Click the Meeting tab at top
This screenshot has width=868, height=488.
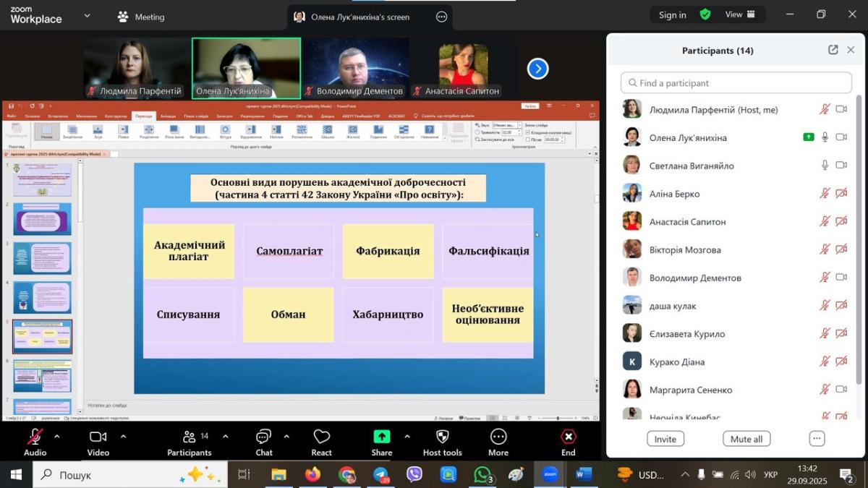141,17
